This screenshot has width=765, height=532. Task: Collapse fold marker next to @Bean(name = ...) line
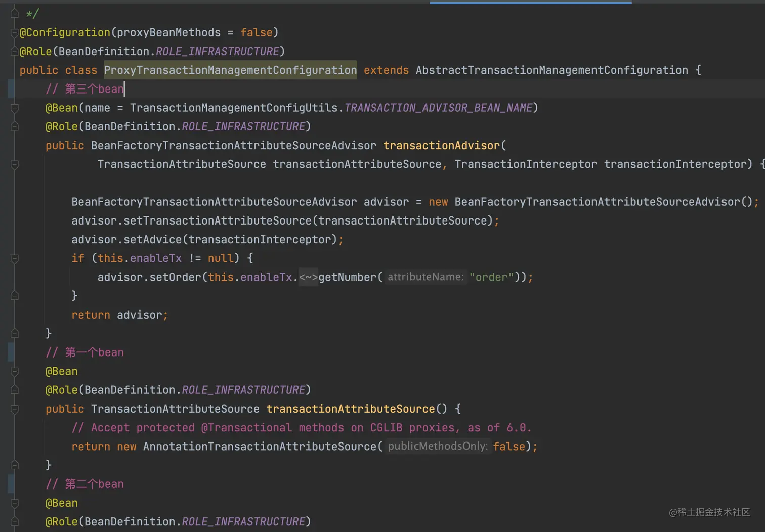[x=14, y=108]
